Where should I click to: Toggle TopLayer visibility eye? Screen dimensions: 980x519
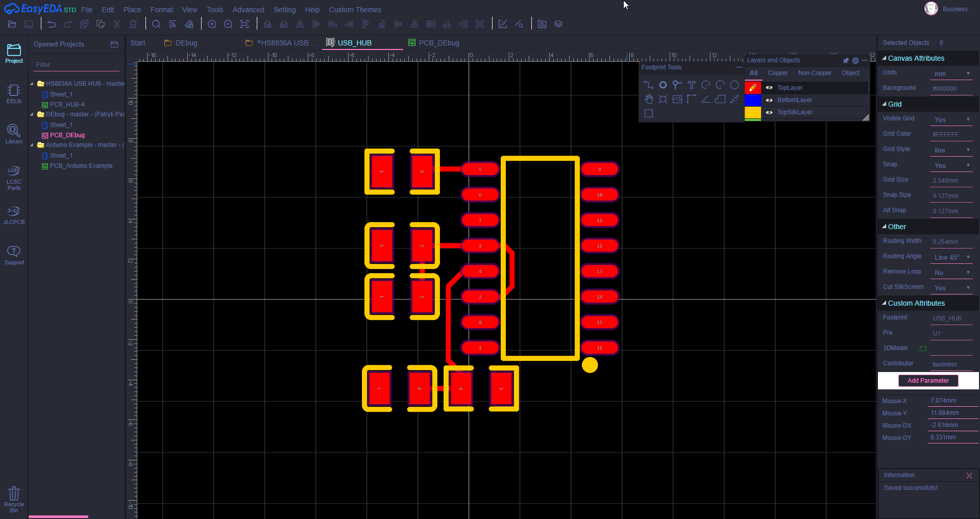(769, 88)
